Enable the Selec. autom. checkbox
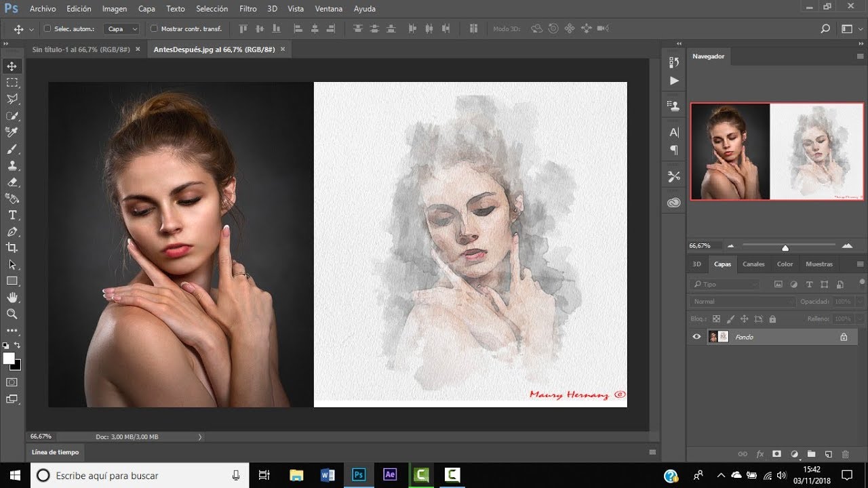 coord(47,29)
